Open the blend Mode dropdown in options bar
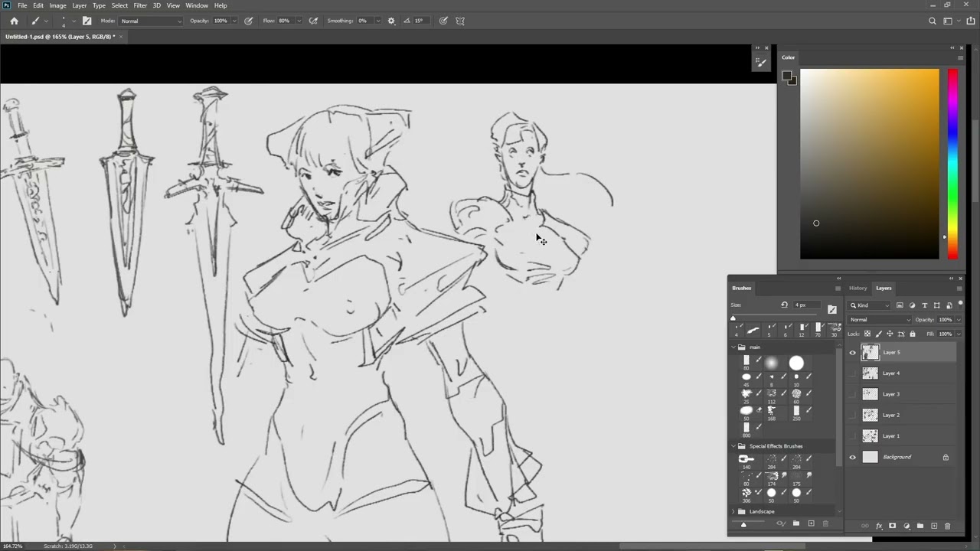980x551 pixels. coord(152,21)
